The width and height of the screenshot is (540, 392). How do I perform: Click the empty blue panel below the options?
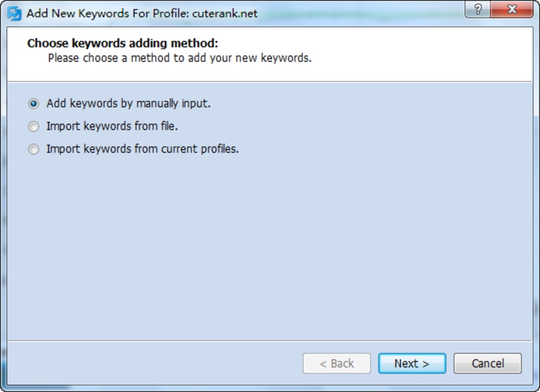coord(270,248)
